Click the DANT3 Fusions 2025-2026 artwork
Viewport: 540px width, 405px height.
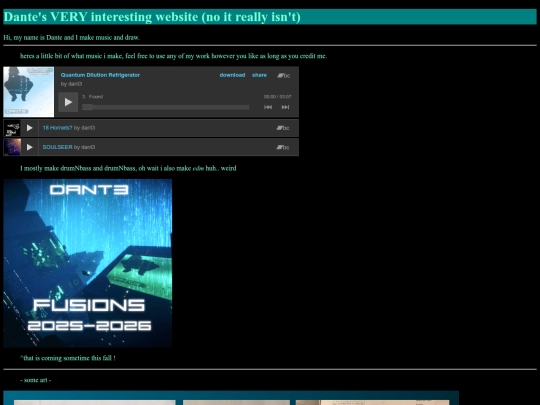88,263
